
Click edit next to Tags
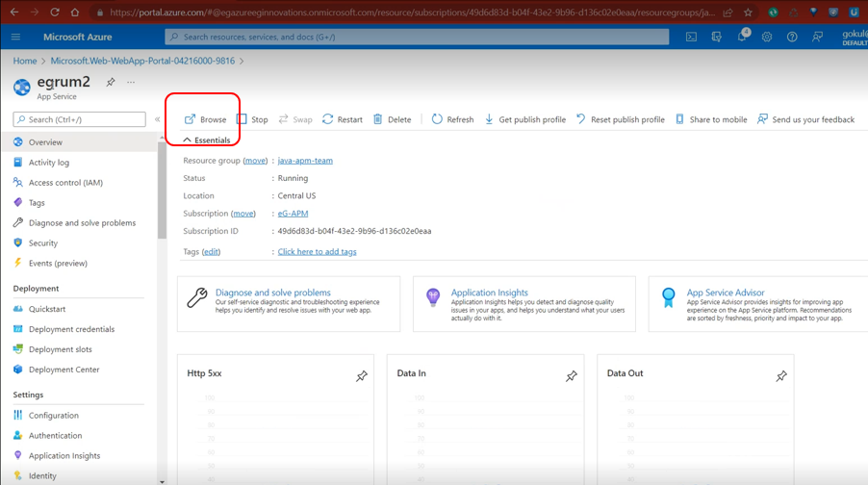211,251
